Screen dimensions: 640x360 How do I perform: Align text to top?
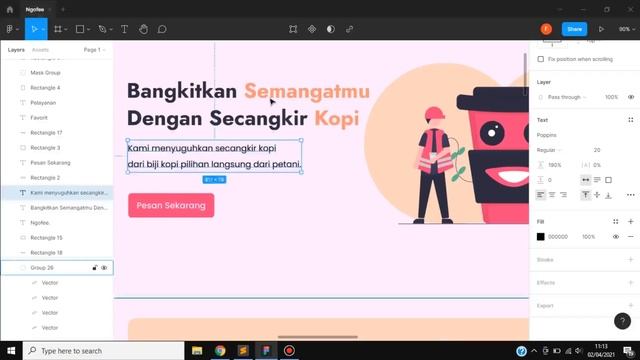pyautogui.click(x=586, y=195)
